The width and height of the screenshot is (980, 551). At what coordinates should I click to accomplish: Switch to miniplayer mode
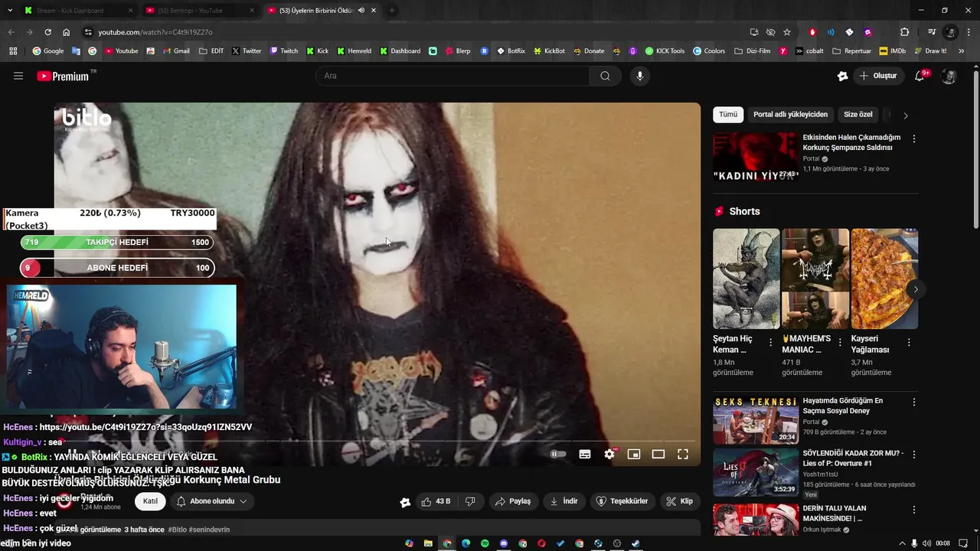634,454
